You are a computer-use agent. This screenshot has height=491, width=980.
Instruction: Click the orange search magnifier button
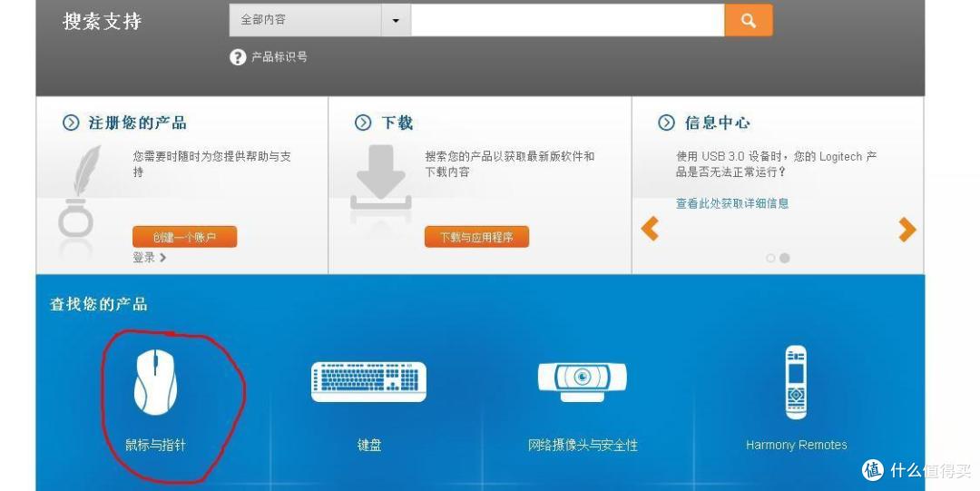point(748,20)
